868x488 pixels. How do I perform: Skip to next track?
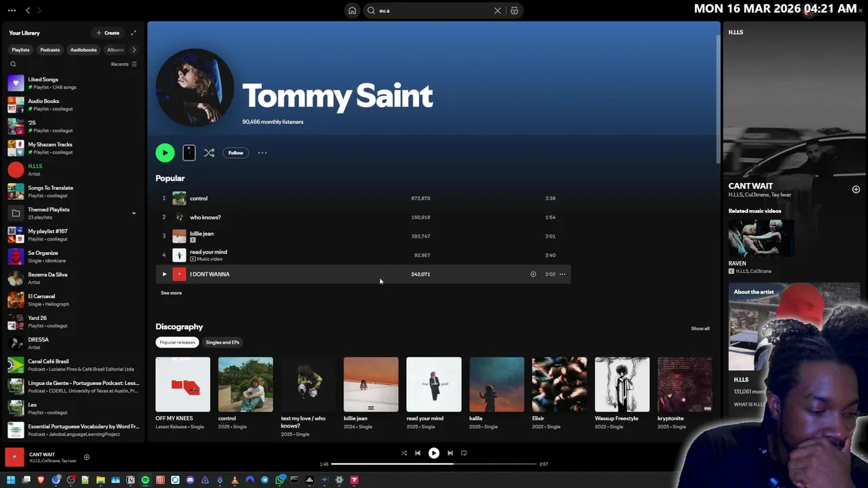[x=450, y=453]
